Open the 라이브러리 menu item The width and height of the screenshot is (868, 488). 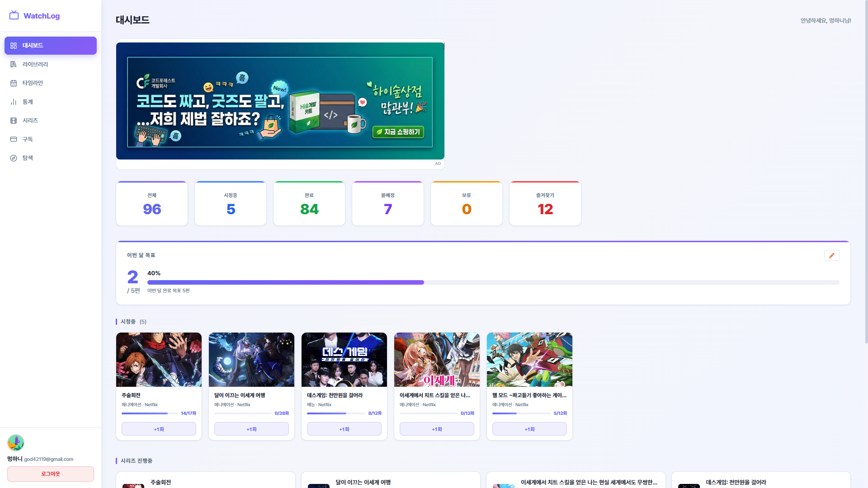[x=51, y=64]
